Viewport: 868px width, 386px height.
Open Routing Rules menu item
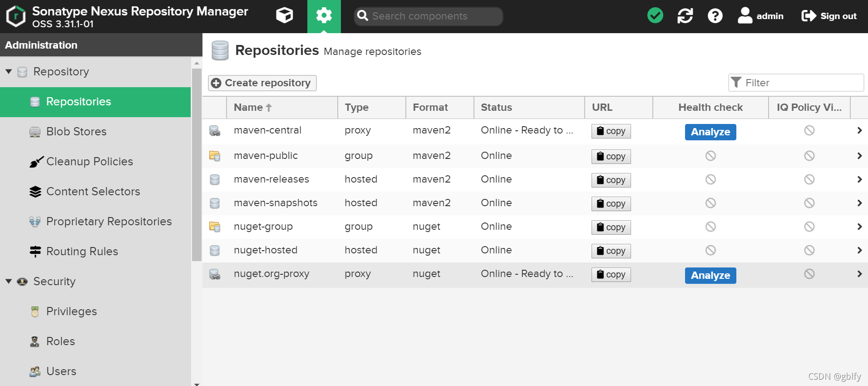coord(95,252)
